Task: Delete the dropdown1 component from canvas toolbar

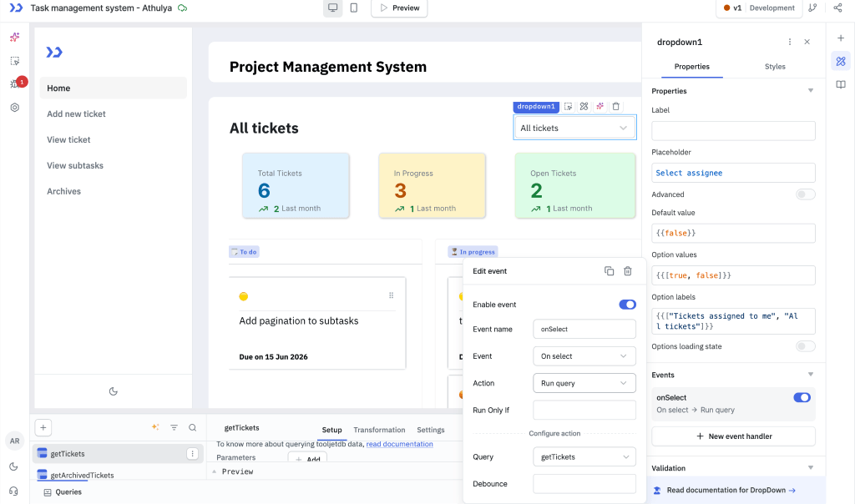Action: 615,106
